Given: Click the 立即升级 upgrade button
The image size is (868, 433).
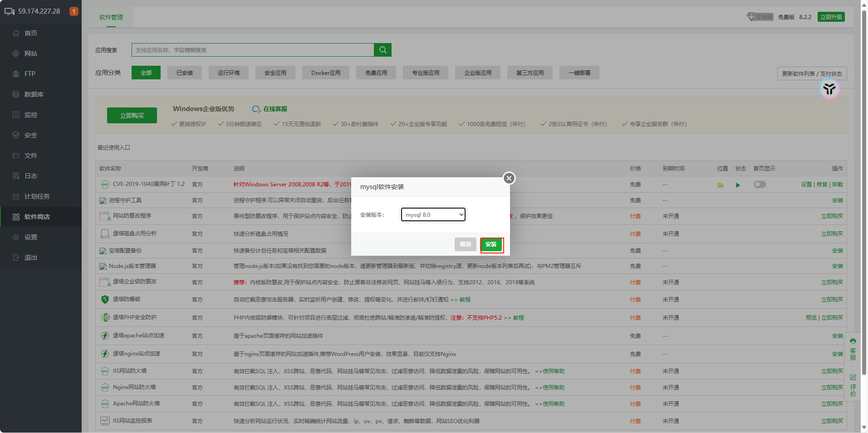Looking at the screenshot, I should tap(831, 17).
